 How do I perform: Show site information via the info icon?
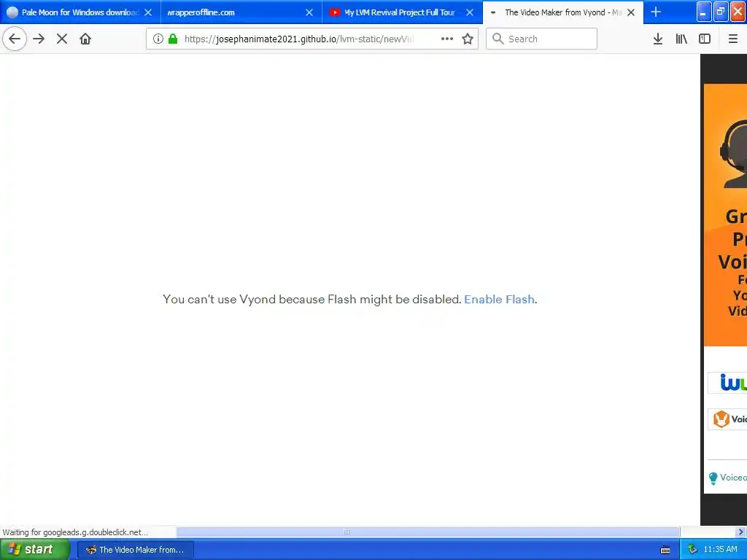pos(158,39)
